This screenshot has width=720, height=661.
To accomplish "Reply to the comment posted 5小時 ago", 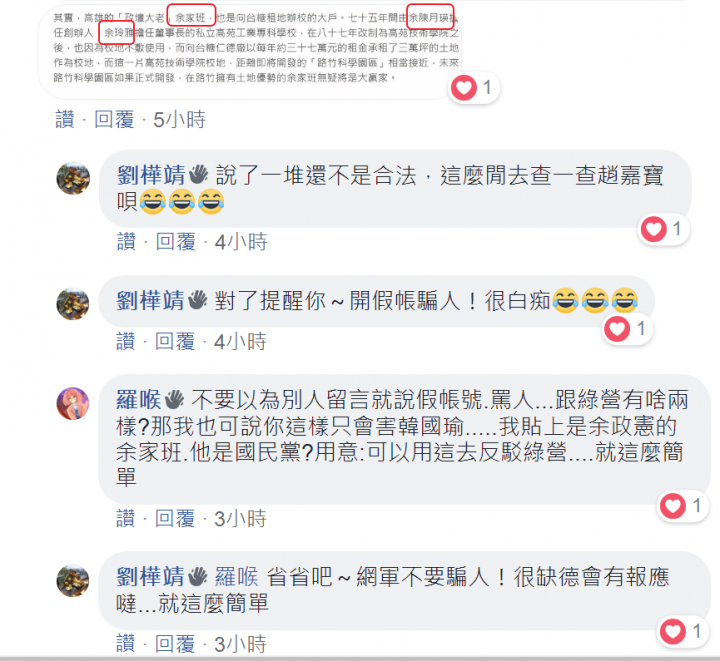I will click(114, 120).
